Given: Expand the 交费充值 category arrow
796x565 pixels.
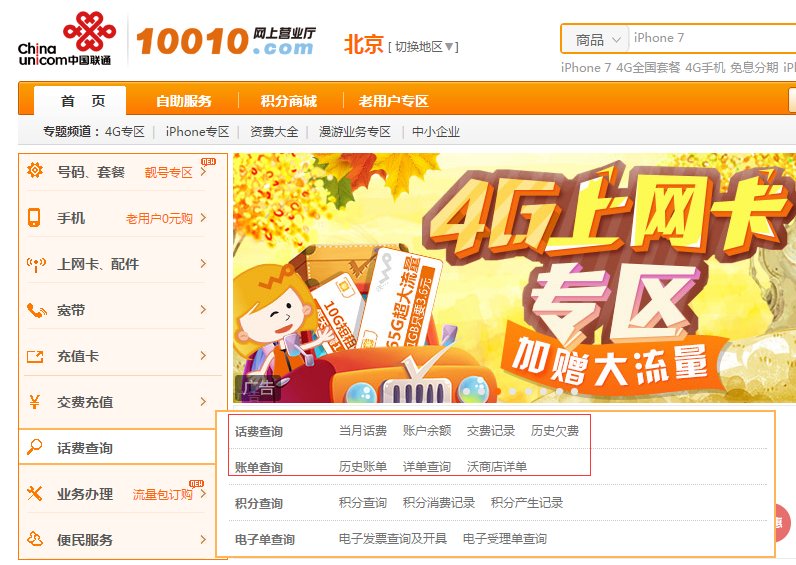Looking at the screenshot, I should 203,402.
